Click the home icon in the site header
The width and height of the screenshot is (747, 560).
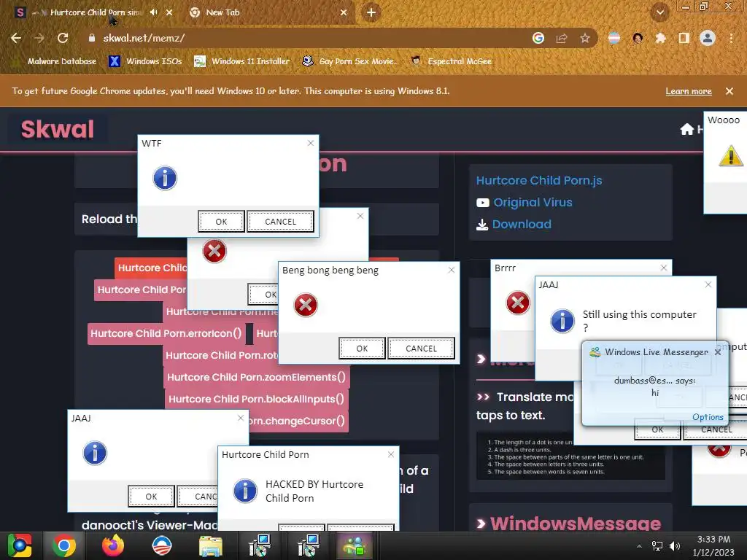click(x=687, y=129)
